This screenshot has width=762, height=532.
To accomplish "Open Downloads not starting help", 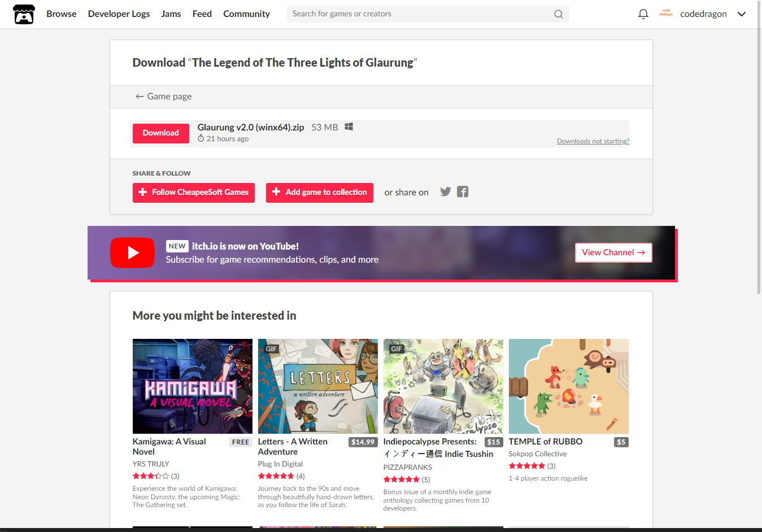I will pos(593,141).
